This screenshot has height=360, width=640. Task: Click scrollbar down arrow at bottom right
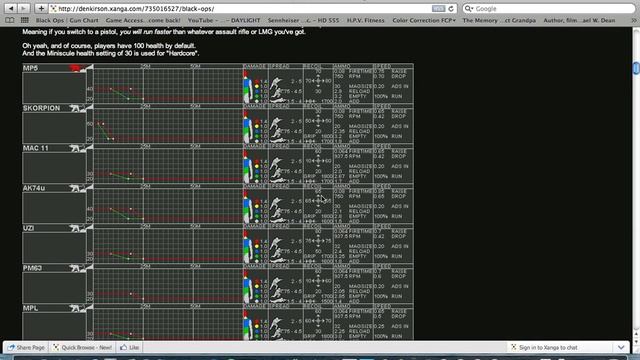[636, 341]
